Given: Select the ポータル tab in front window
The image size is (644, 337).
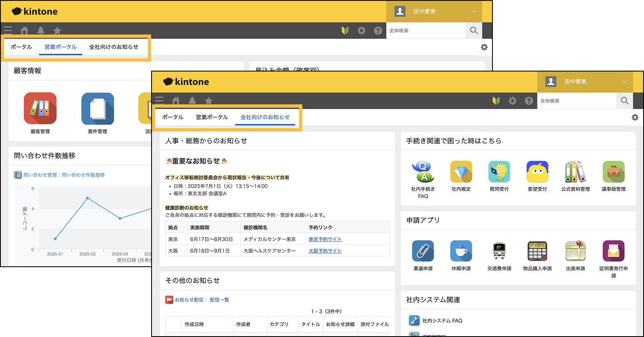Looking at the screenshot, I should pos(172,117).
